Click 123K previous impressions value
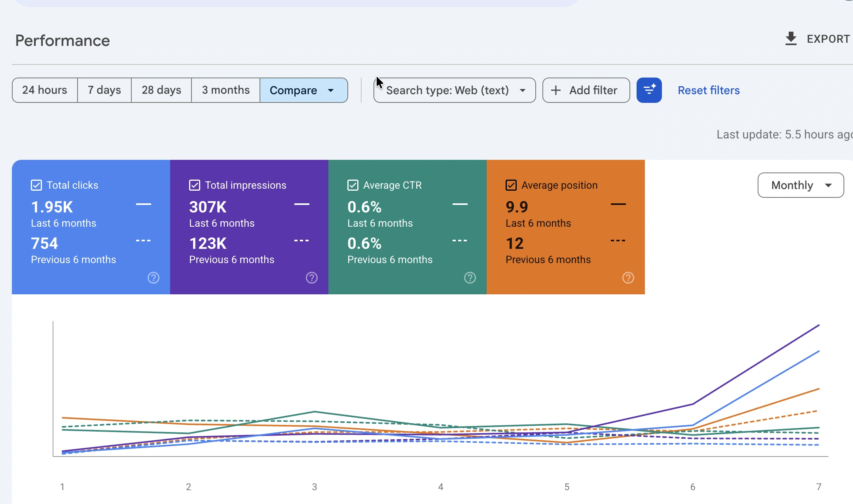The image size is (853, 504). (208, 243)
